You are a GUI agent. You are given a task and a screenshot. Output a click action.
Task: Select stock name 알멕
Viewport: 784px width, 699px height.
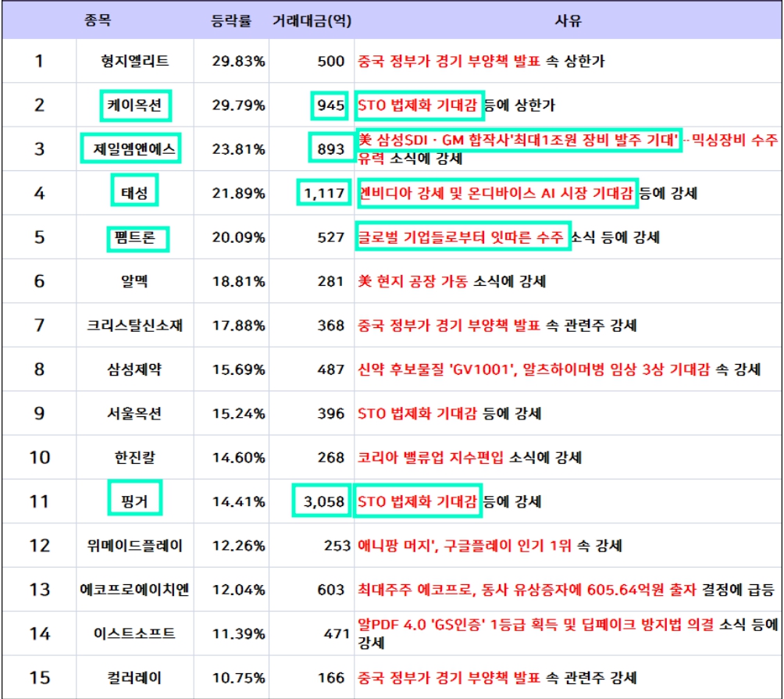135,281
